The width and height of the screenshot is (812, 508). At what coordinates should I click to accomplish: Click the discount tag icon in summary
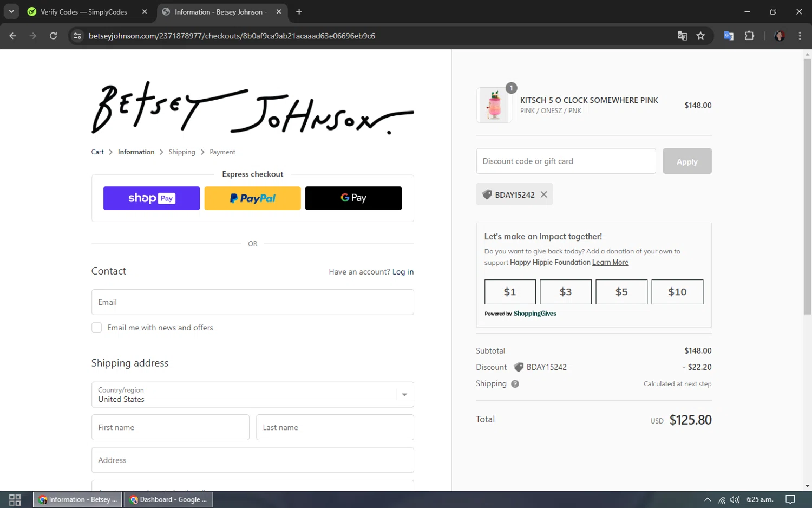click(x=518, y=367)
